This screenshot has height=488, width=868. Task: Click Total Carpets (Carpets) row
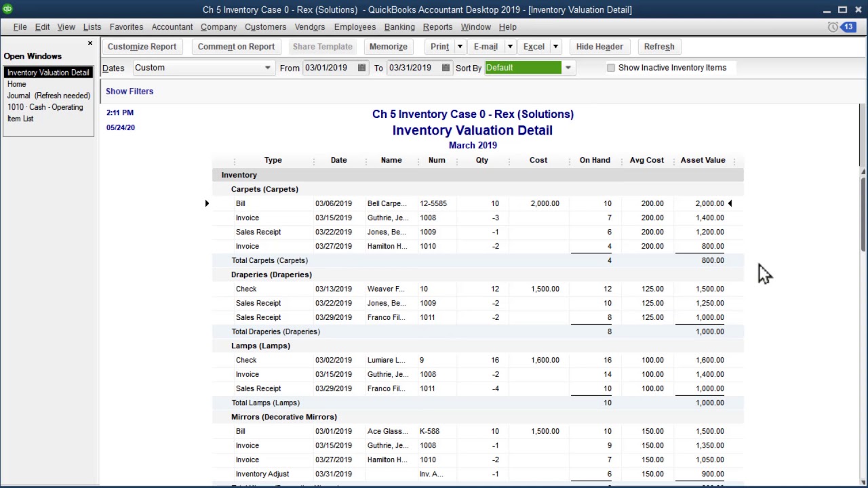click(477, 260)
